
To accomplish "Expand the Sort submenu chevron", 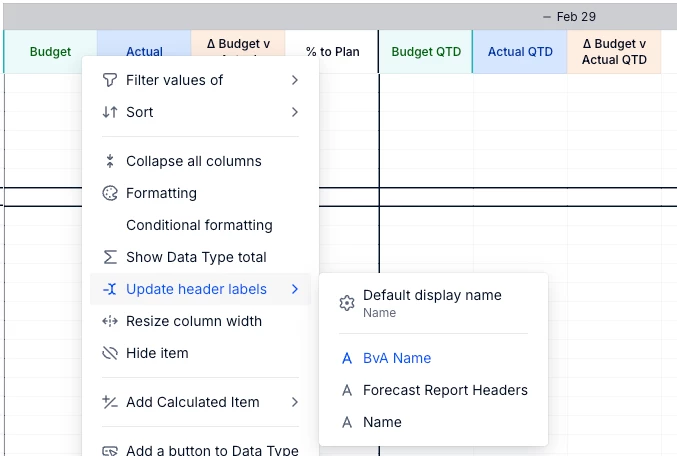I will coord(295,112).
